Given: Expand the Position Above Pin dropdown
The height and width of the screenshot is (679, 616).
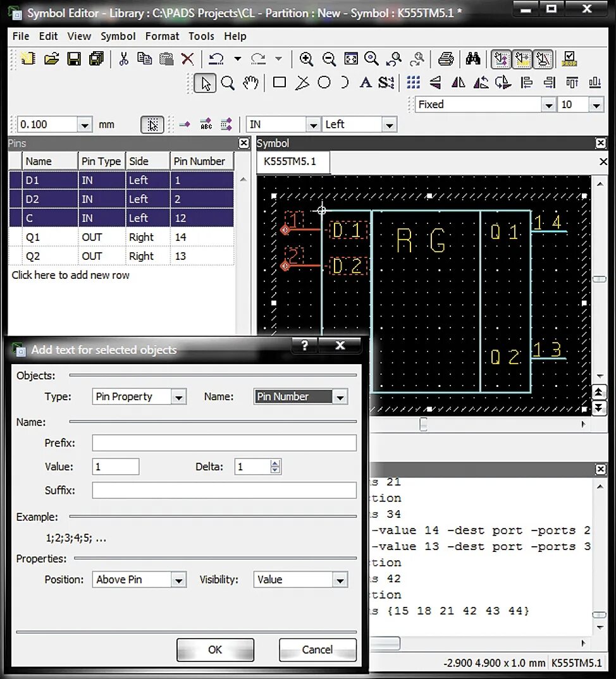Looking at the screenshot, I should [x=178, y=580].
